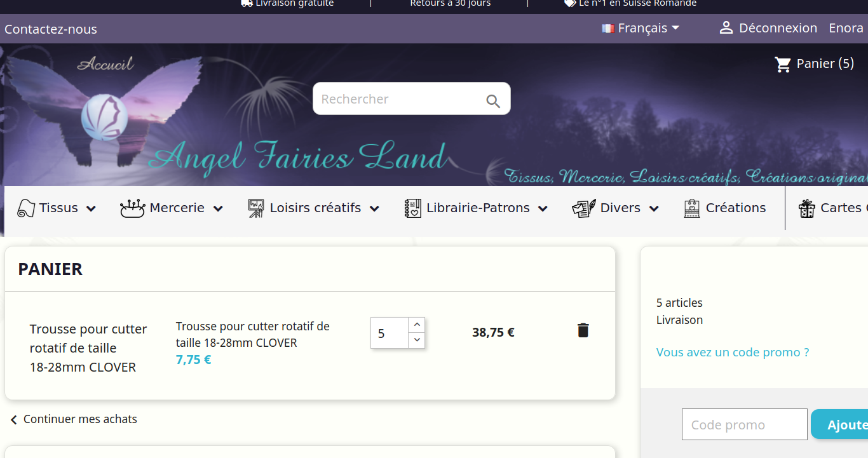Decrease quantity with down arrow
The height and width of the screenshot is (458, 868).
point(417,340)
